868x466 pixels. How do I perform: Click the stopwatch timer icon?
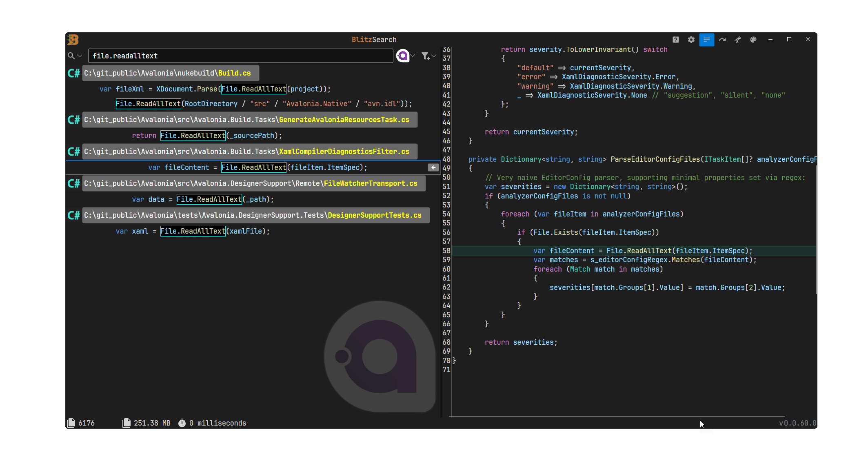click(x=182, y=423)
